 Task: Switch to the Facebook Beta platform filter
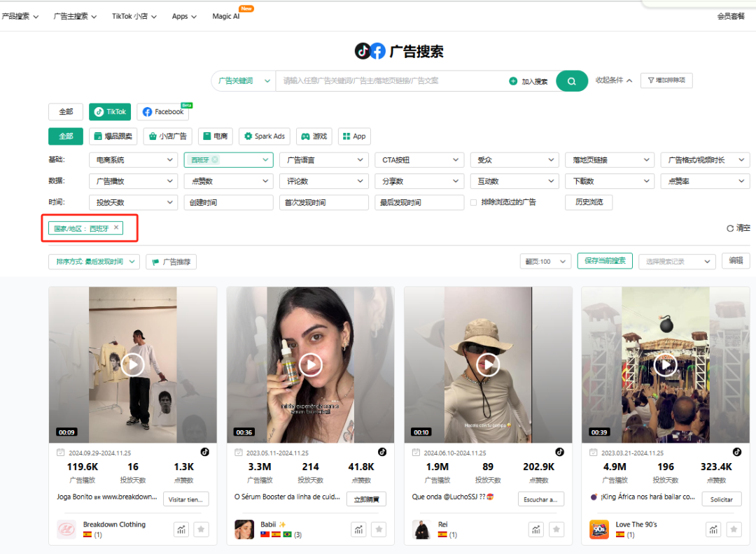coord(162,112)
